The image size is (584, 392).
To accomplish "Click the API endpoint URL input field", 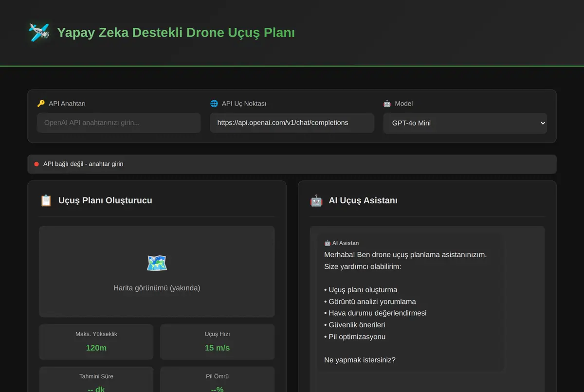I will (x=292, y=123).
